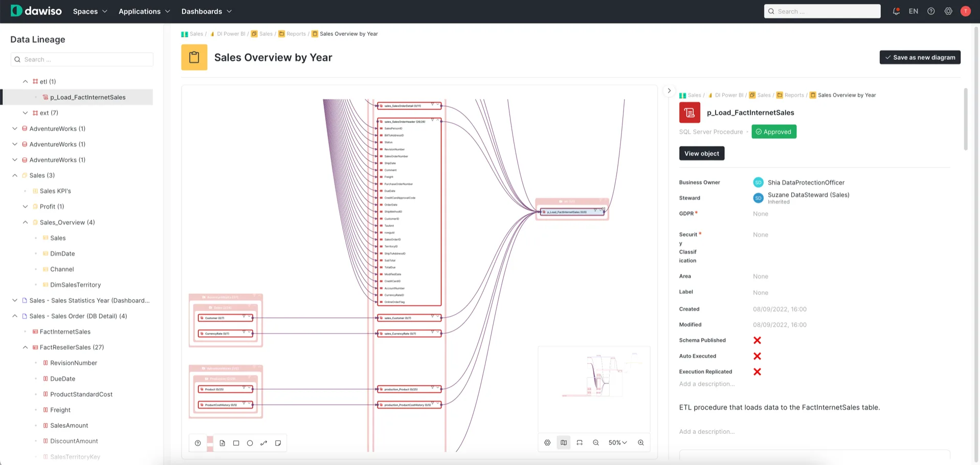The width and height of the screenshot is (980, 465).
Task: Collapse the Sales (3) tree node
Action: click(x=15, y=175)
